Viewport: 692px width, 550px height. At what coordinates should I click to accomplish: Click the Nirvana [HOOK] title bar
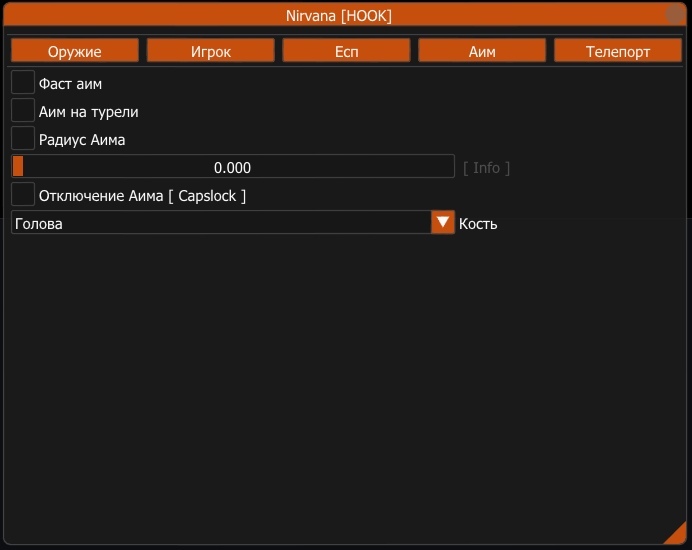point(339,15)
